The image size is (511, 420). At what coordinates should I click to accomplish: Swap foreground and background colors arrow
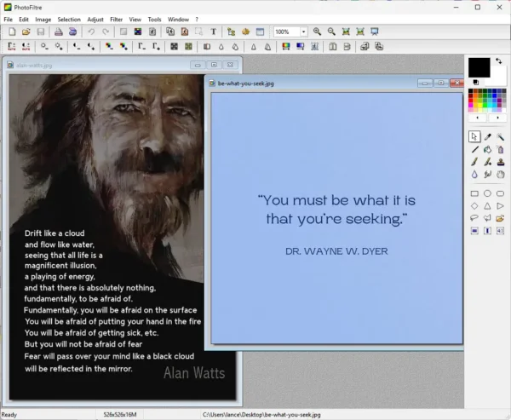[498, 60]
